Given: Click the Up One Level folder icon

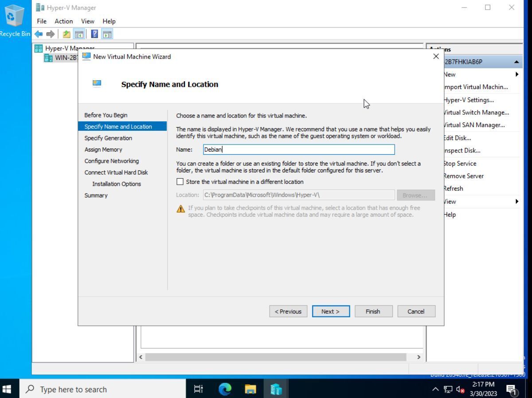Looking at the screenshot, I should (66, 34).
